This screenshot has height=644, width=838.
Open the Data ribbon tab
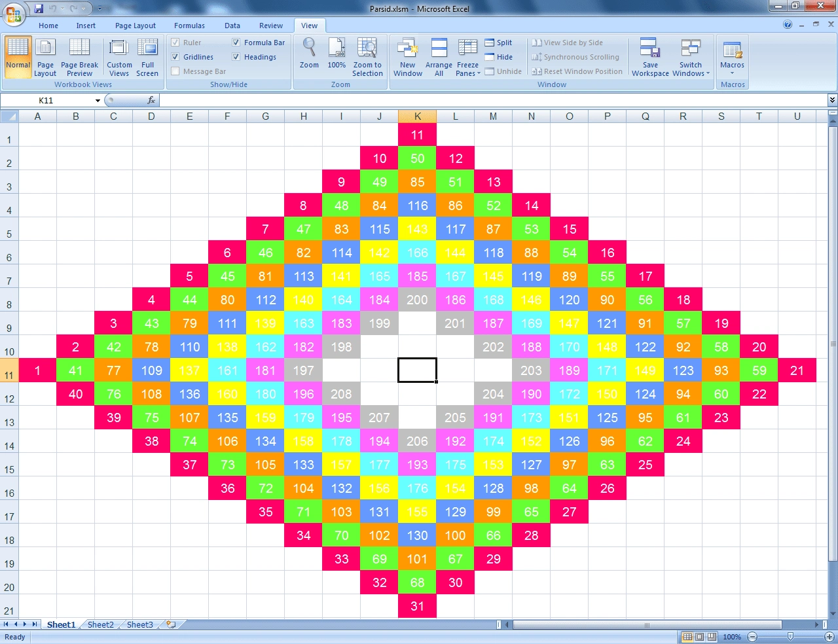[232, 26]
